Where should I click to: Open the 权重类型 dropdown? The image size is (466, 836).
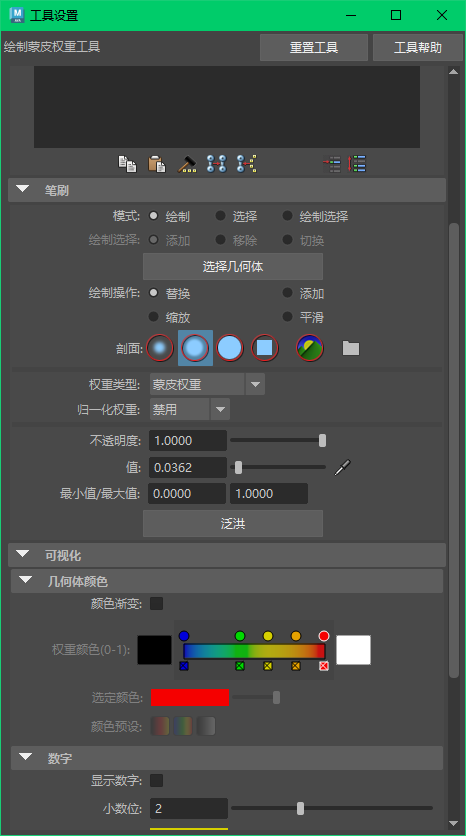click(x=207, y=384)
